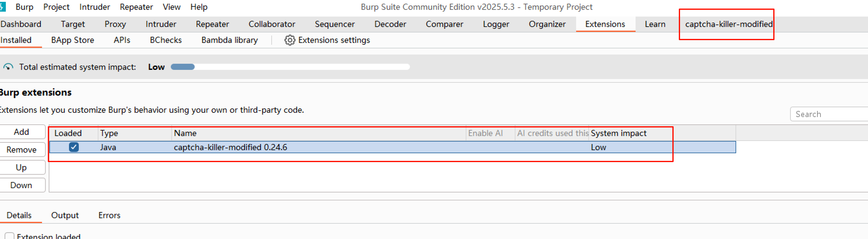Move extension Down in the list
868x239 pixels.
[21, 185]
